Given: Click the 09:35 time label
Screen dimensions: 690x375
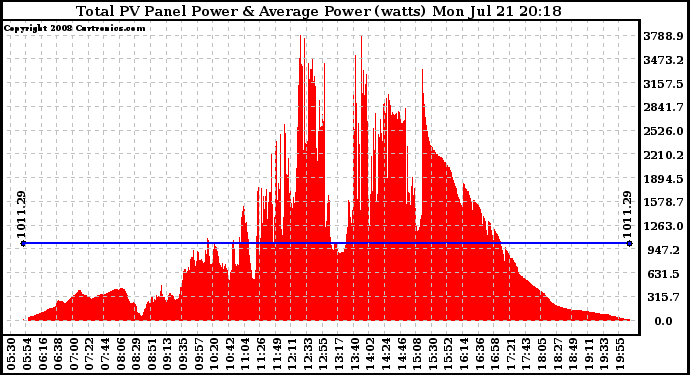Looking at the screenshot, I should pos(183,354).
